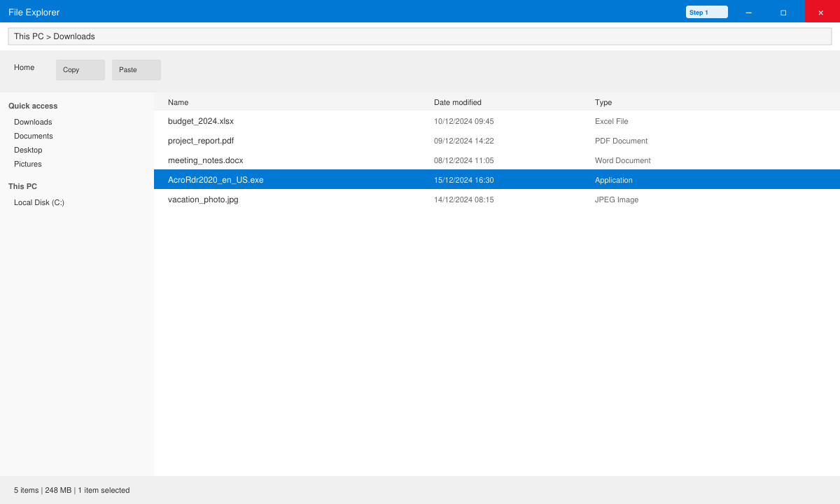Select the project_report.pdf file

pyautogui.click(x=497, y=141)
